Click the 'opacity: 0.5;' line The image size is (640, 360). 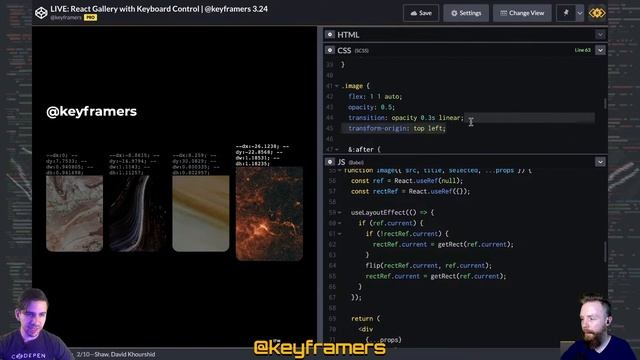tap(371, 107)
